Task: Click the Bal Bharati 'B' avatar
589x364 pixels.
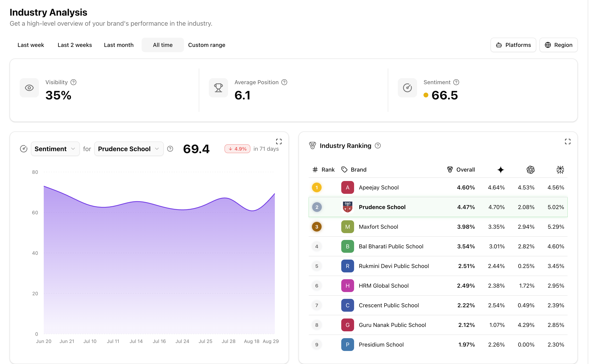Action: coord(348,247)
